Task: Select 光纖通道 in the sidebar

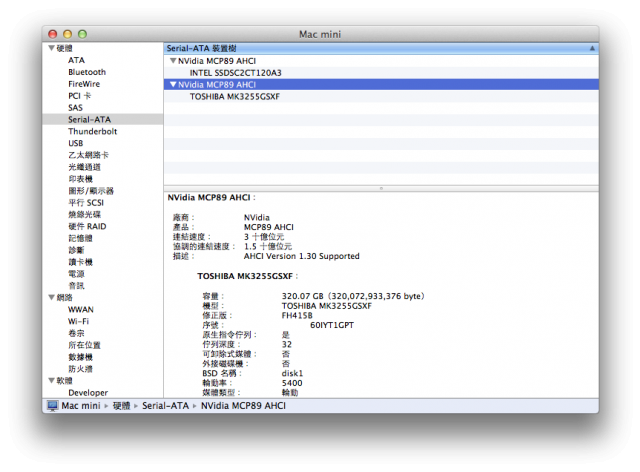Action: click(84, 167)
